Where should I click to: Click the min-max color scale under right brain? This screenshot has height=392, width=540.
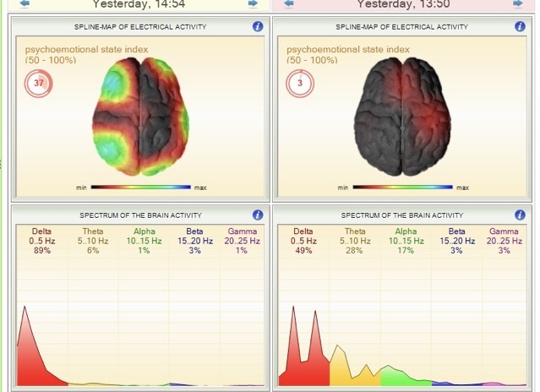point(402,188)
